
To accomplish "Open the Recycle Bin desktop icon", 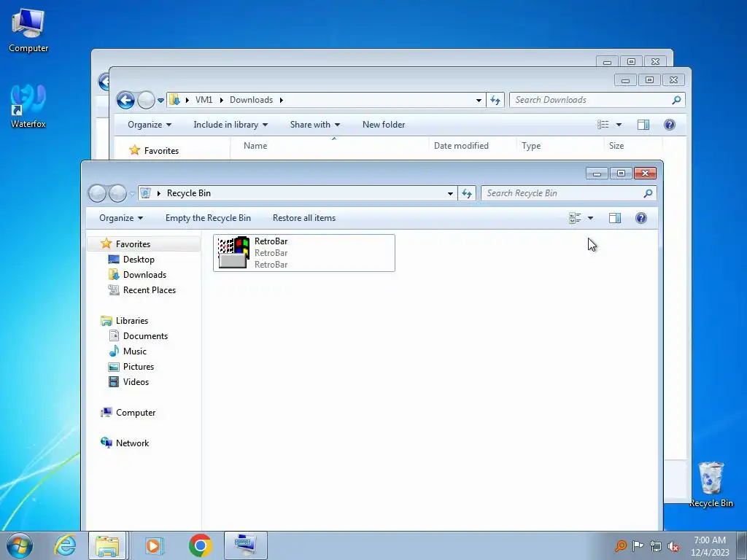I will pos(711,484).
